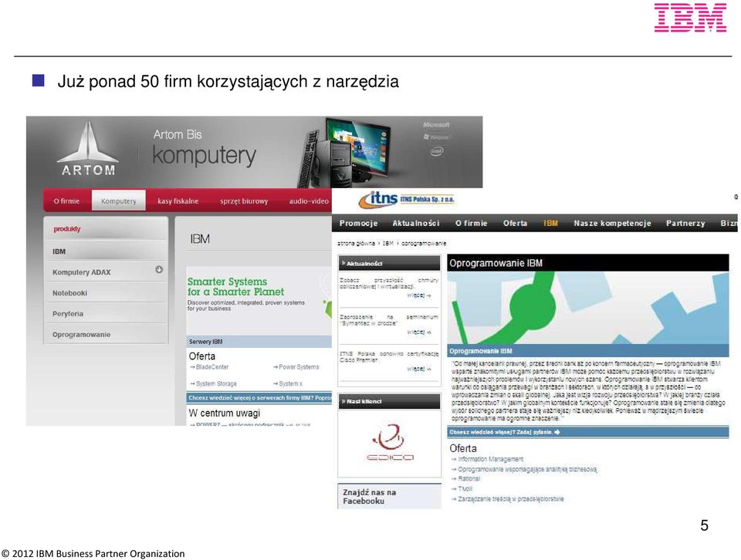Viewport: 741px width, 560px height.
Task: Click the Intel logo in Artom header
Action: pyautogui.click(x=437, y=151)
